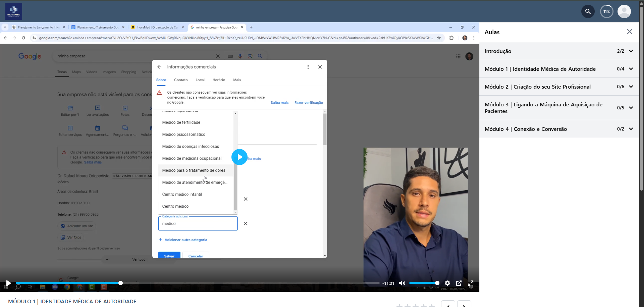Viewport: 644px width, 307px height.
Task: Go to the Inovamed logo home
Action: pyautogui.click(x=14, y=11)
